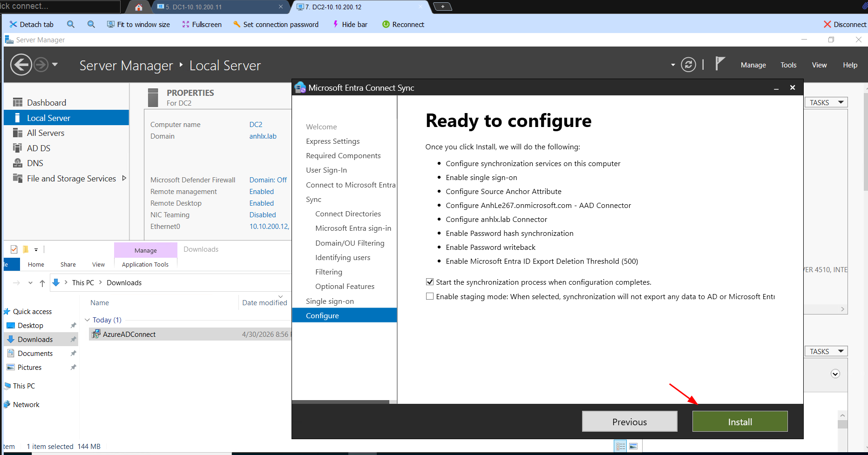Open Desktop in Explorer navigation pane
The image size is (868, 455).
coord(30,326)
